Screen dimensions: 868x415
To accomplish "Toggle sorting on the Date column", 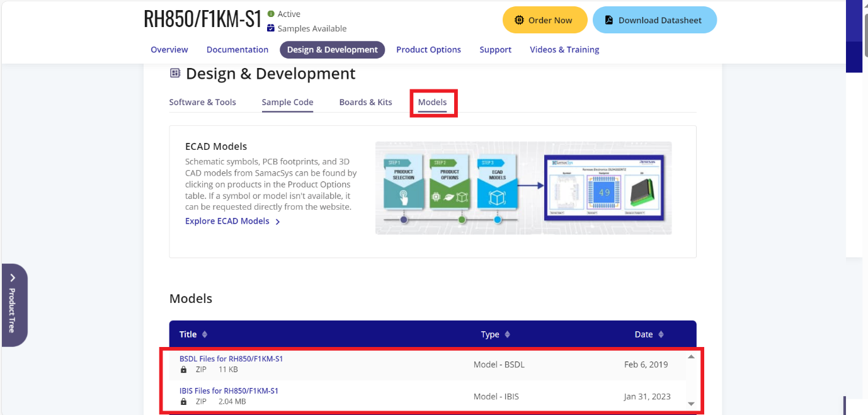I will pos(661,334).
